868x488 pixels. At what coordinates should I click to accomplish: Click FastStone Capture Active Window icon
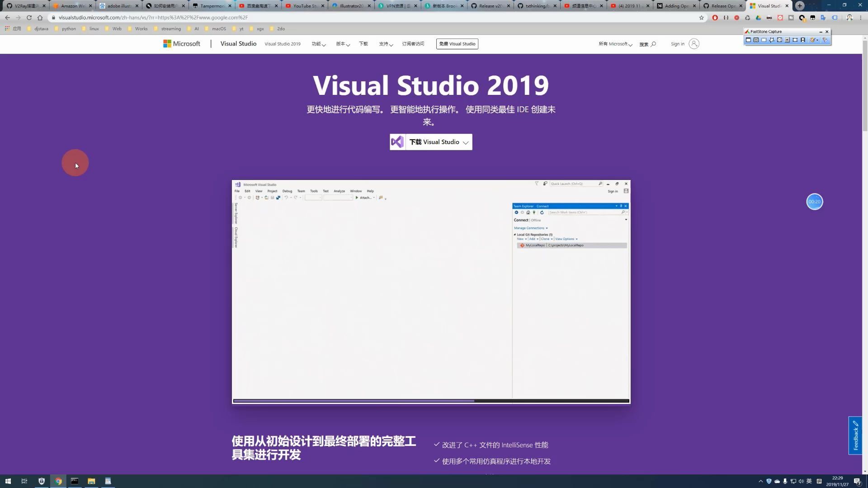tap(748, 40)
